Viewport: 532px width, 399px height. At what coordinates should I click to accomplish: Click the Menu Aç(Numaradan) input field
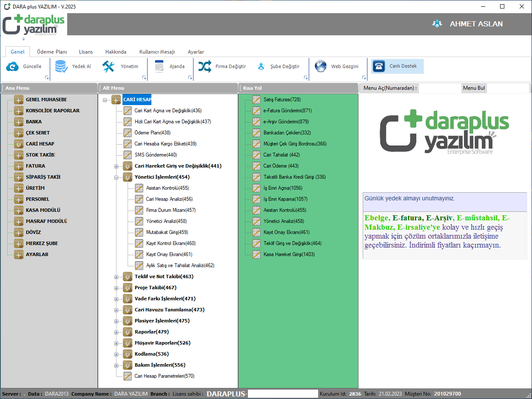point(440,88)
